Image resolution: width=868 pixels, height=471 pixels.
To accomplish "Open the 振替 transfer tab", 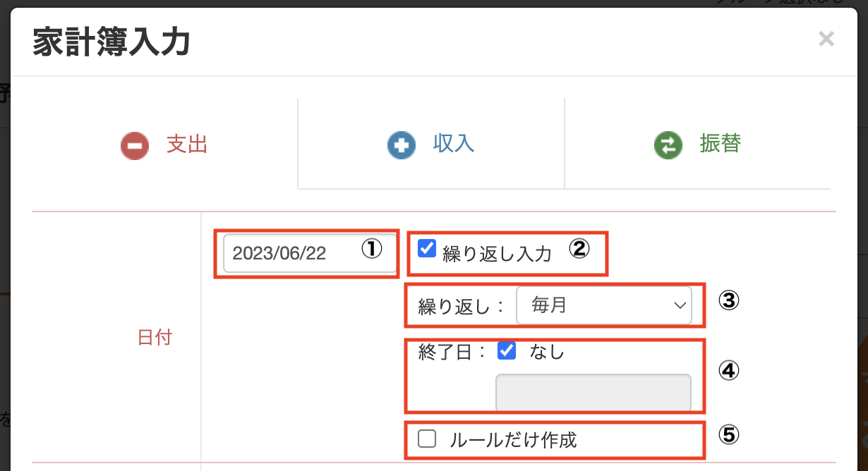I will click(697, 145).
